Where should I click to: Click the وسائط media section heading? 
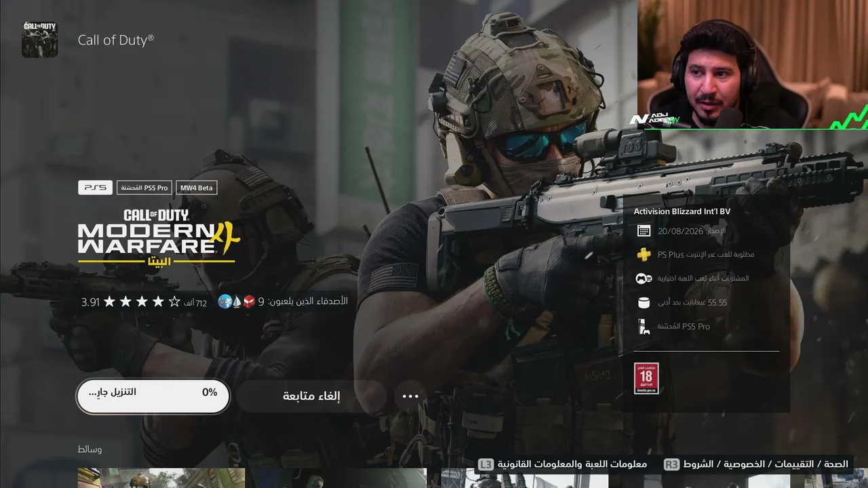click(x=90, y=449)
